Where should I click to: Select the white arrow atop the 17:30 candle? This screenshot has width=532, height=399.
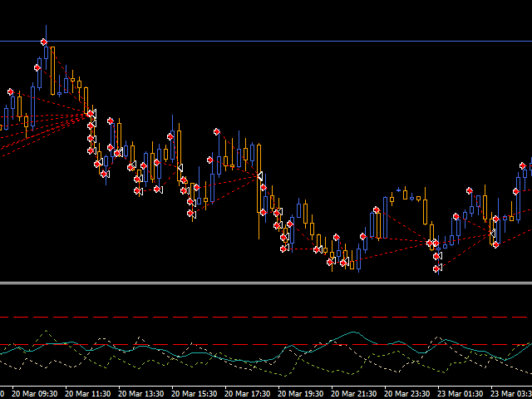259,175
